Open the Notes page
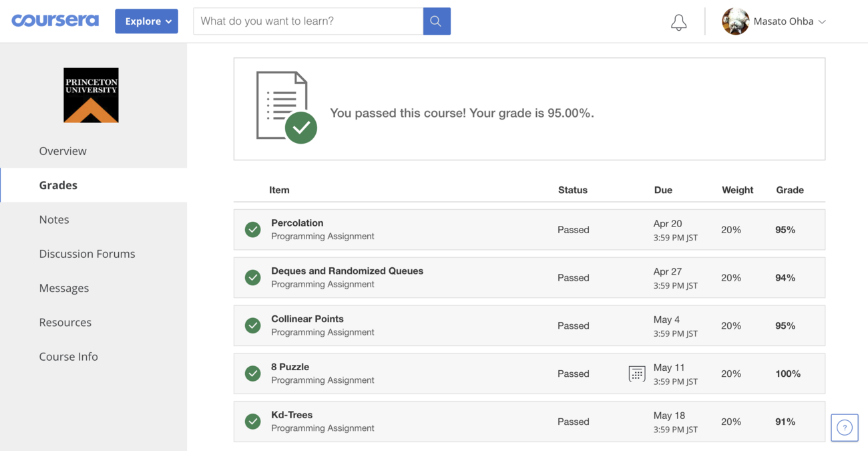 (54, 219)
